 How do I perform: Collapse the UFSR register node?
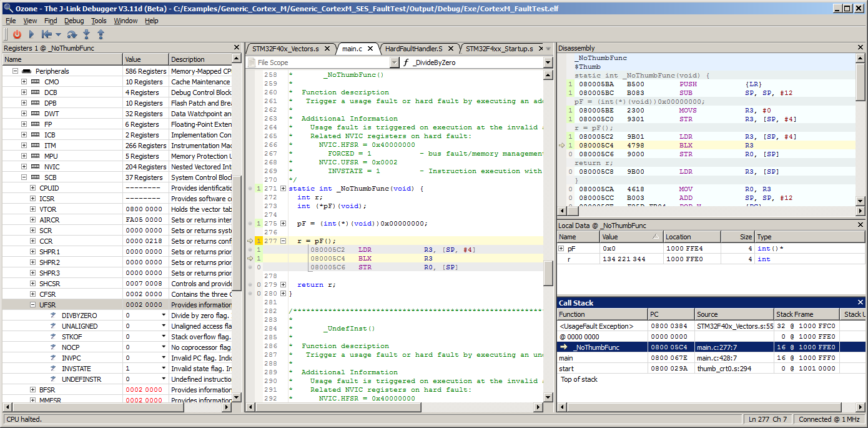33,305
